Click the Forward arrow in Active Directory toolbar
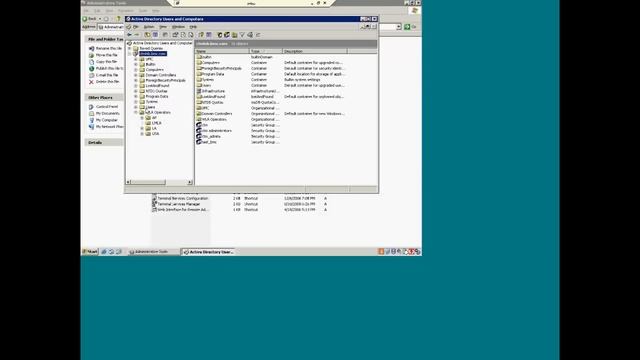 point(137,35)
